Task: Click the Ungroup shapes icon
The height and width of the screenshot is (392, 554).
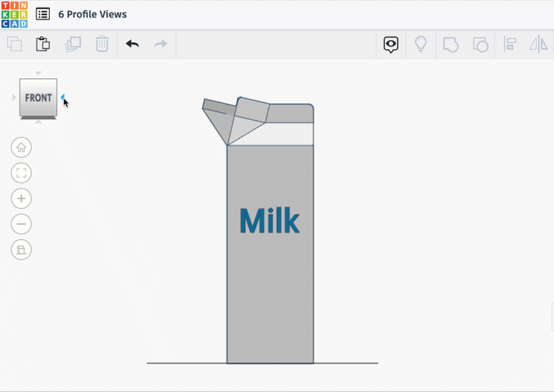Action: [x=480, y=45]
